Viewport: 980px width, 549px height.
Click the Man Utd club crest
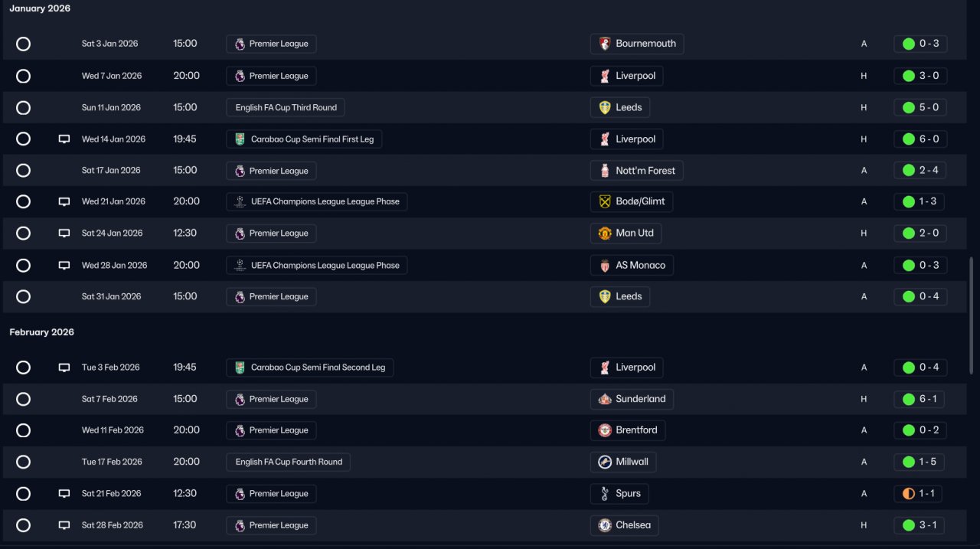(605, 234)
